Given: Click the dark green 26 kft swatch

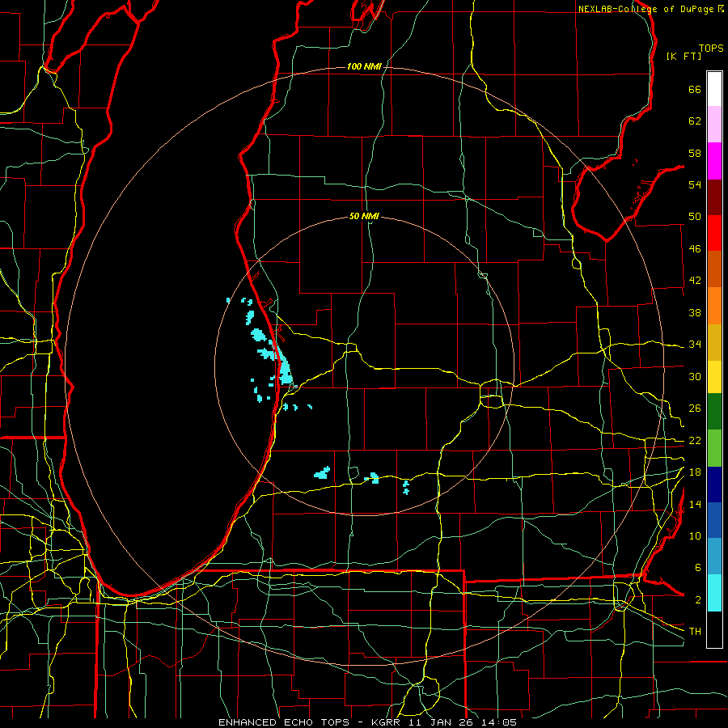Looking at the screenshot, I should [x=714, y=412].
